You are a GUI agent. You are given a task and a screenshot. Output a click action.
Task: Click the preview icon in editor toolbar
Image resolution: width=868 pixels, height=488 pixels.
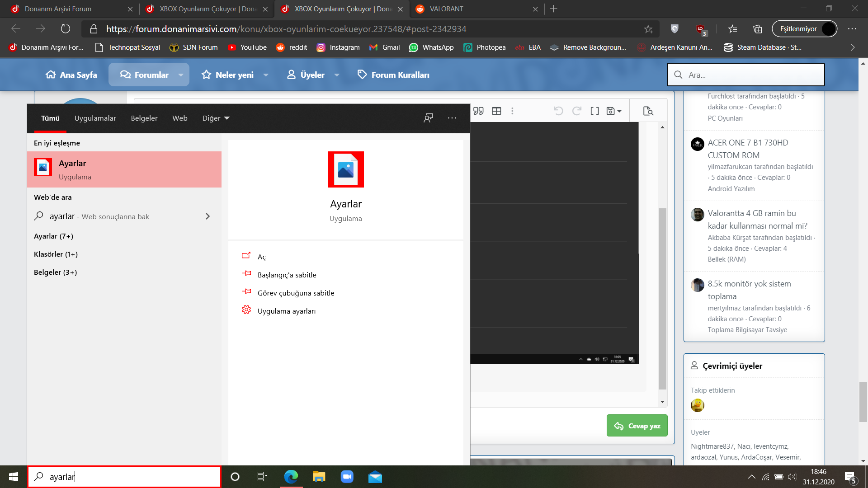pyautogui.click(x=648, y=111)
